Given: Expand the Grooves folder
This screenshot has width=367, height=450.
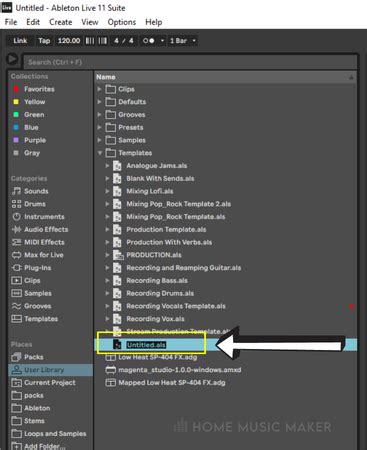Looking at the screenshot, I should [99, 114].
